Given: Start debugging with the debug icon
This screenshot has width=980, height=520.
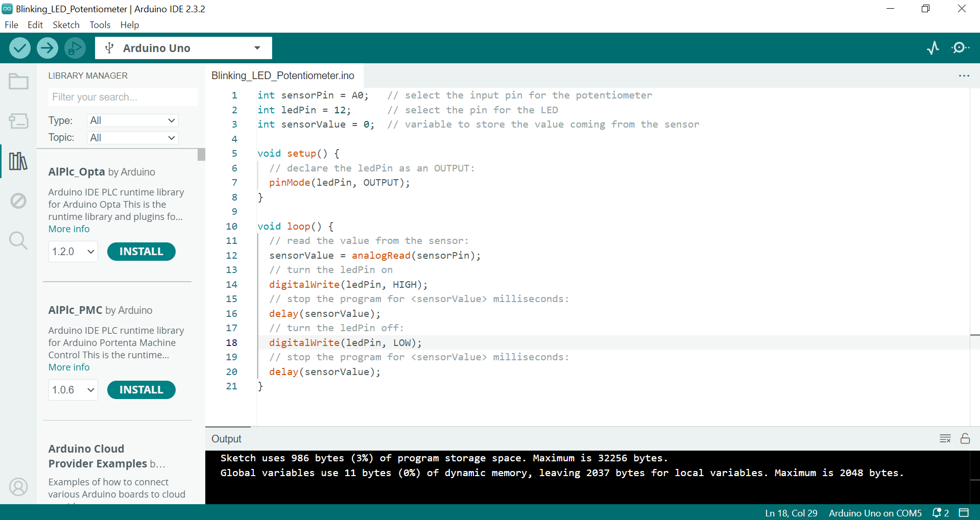Looking at the screenshot, I should (75, 48).
